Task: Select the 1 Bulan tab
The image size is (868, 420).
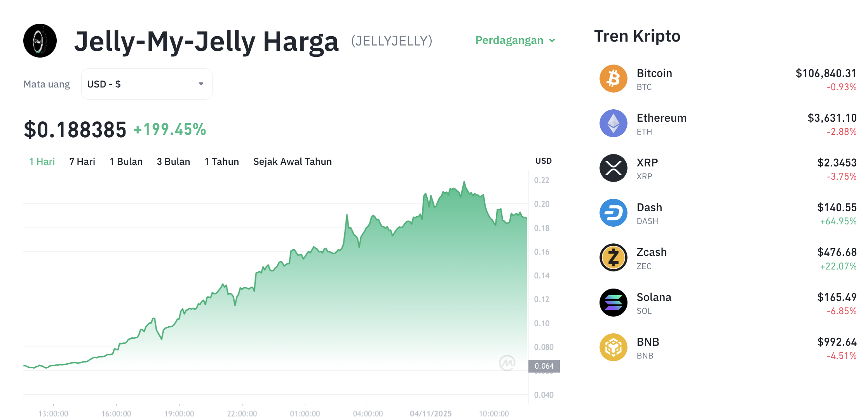Action: (x=126, y=161)
